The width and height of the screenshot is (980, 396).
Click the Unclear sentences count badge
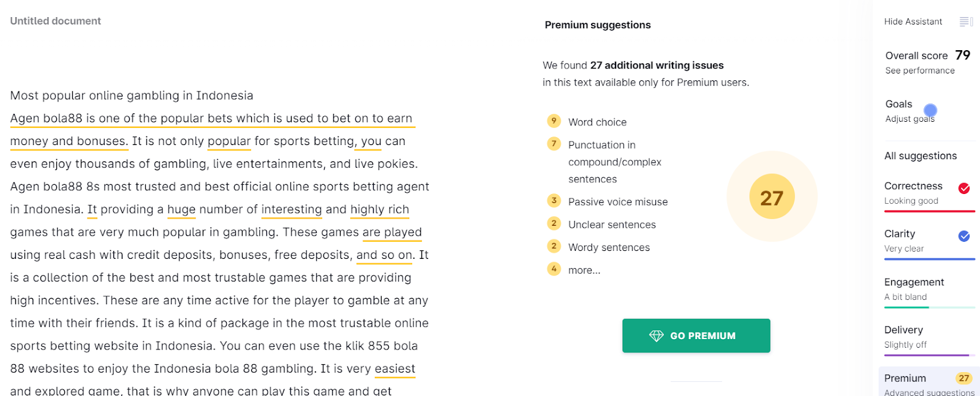click(x=554, y=224)
